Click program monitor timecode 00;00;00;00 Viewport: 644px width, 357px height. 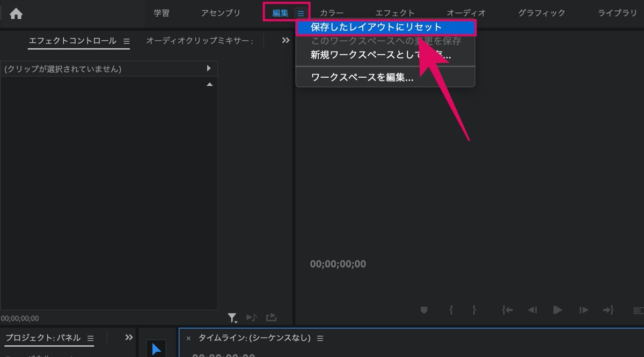[338, 264]
